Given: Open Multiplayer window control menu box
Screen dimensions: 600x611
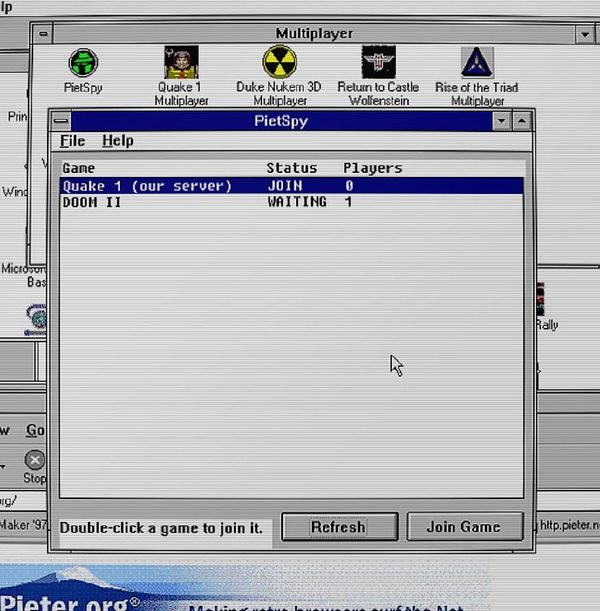Looking at the screenshot, I should click(x=43, y=34).
